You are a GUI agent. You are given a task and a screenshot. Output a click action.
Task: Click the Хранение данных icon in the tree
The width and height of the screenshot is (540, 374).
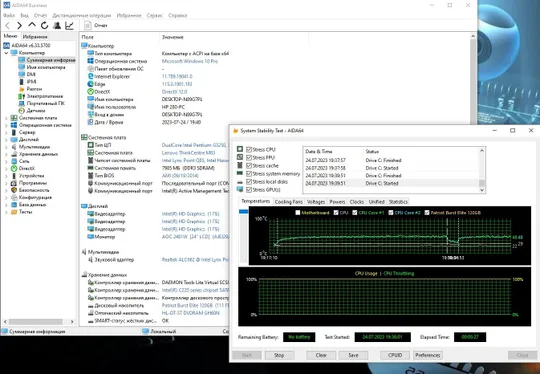tap(14, 154)
